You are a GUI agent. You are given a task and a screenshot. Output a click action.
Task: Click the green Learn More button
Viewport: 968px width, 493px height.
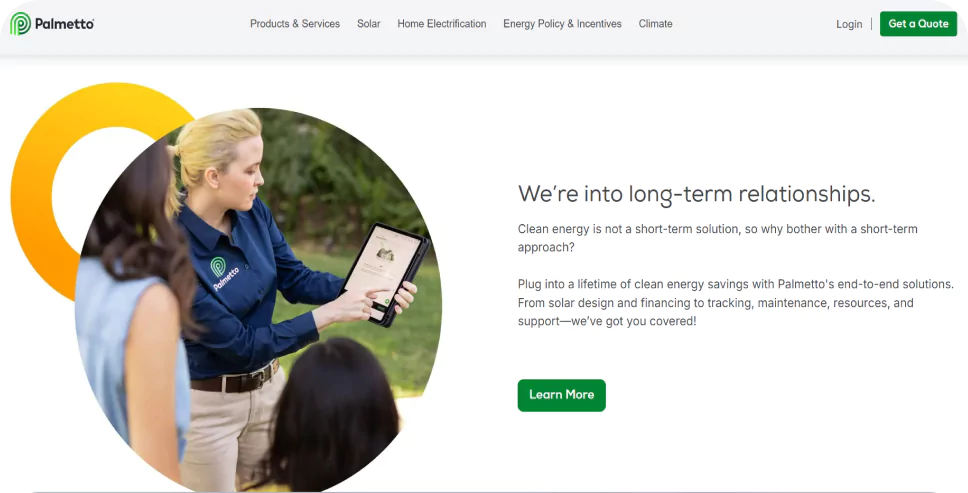coord(561,395)
